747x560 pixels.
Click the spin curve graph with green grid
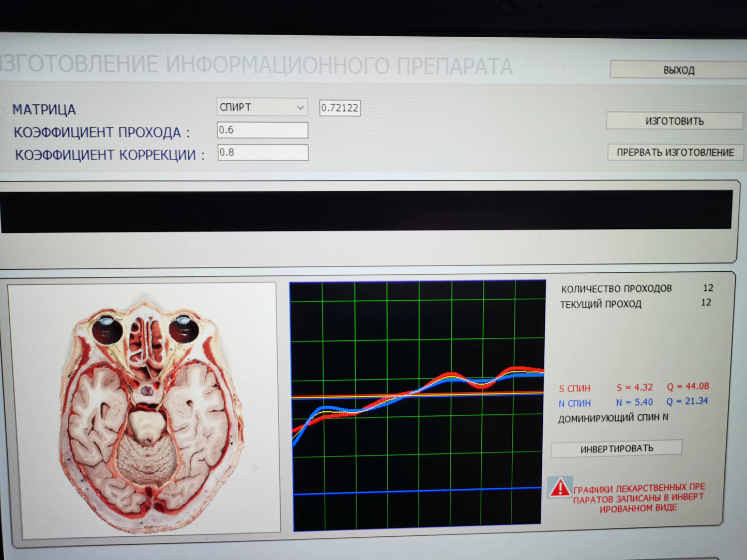pyautogui.click(x=417, y=406)
